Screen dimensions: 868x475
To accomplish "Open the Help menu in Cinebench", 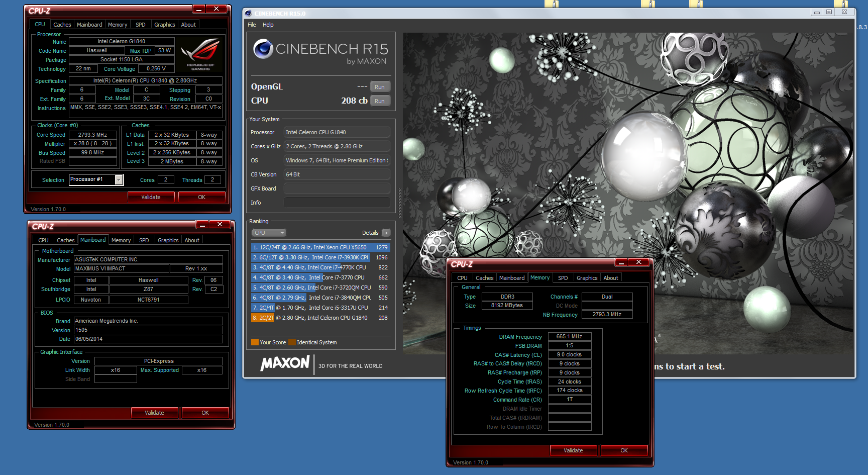I will coord(268,25).
